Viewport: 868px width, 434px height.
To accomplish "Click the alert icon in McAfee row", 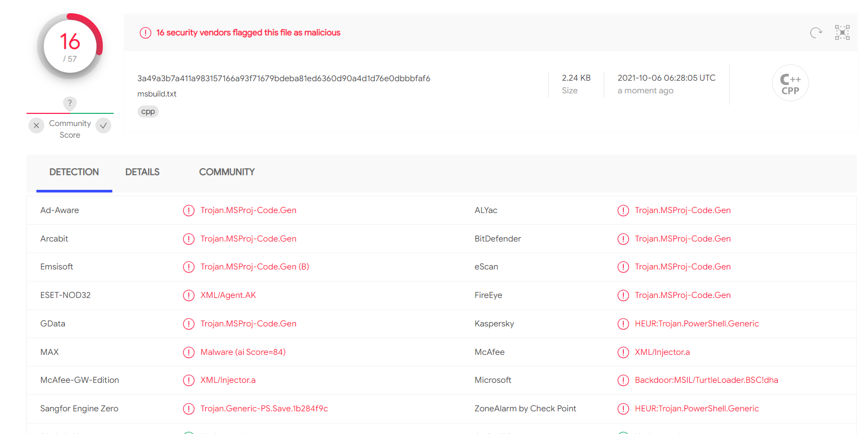I will 623,352.
